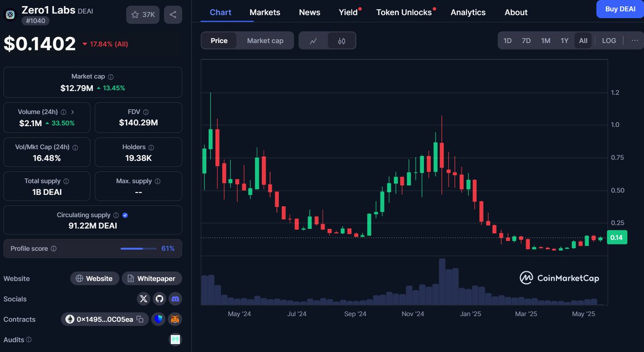Screen dimensions: 644x352
Task: Open the audit provider badge icon
Action: click(175, 339)
